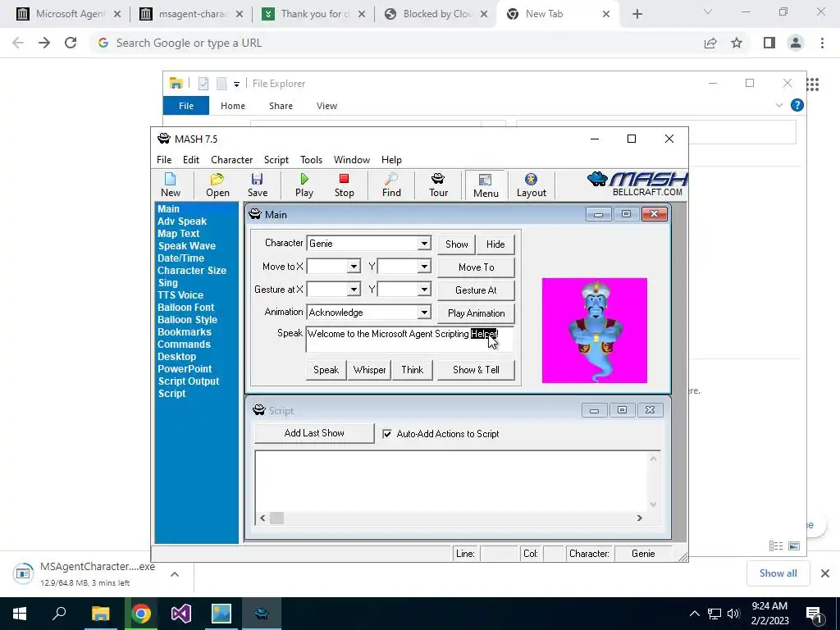
Task: Start the Tour from the toolbar
Action: tap(438, 185)
